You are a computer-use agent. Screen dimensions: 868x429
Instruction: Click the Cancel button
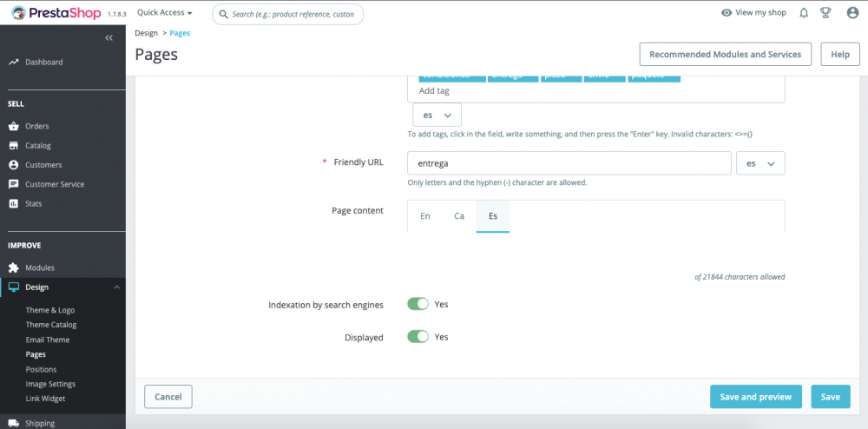(x=168, y=396)
